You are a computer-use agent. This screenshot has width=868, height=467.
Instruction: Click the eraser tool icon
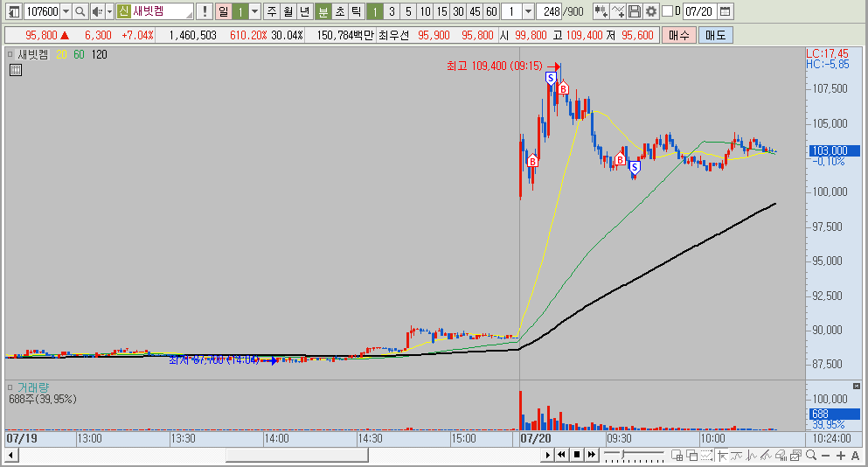pyautogui.click(x=781, y=456)
